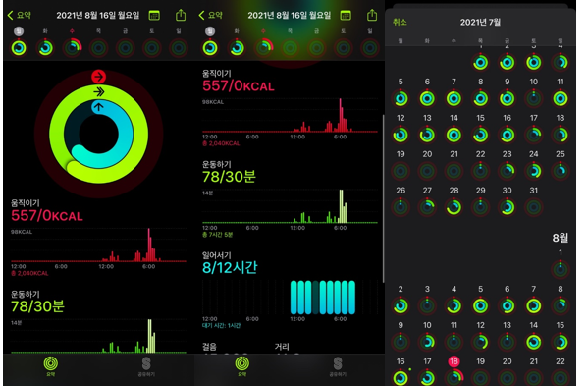Switch to 공유하기 tab in middle bottom bar
This screenshot has width=588, height=386.
pos(338,366)
